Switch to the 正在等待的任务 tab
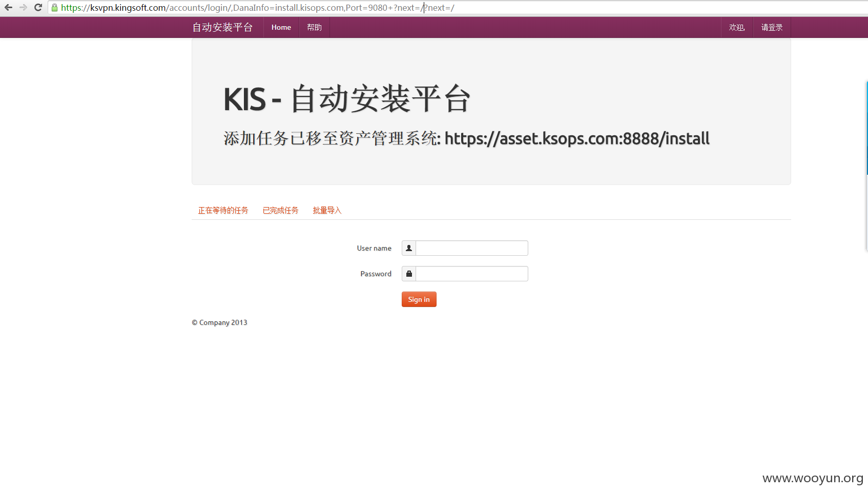Screen dimensions: 868x493 [223, 210]
